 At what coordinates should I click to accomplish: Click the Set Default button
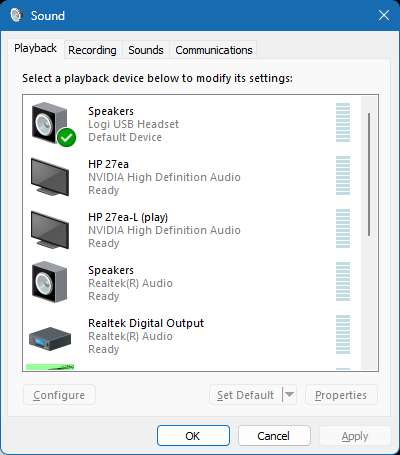246,395
